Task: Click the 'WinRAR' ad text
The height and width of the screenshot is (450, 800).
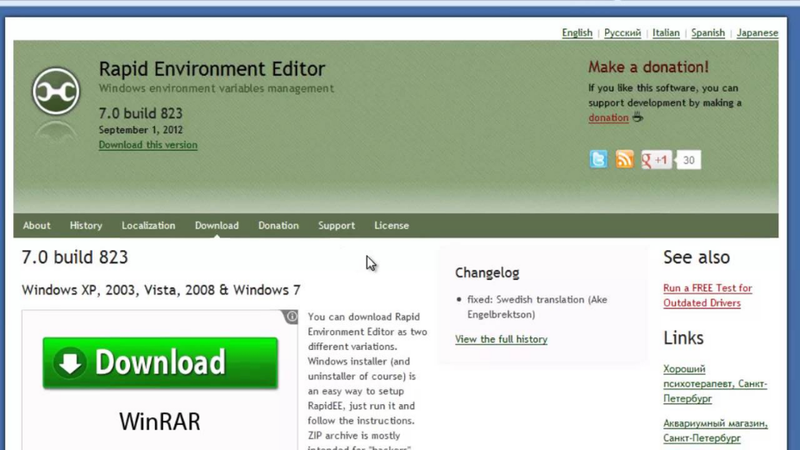Action: click(x=160, y=422)
